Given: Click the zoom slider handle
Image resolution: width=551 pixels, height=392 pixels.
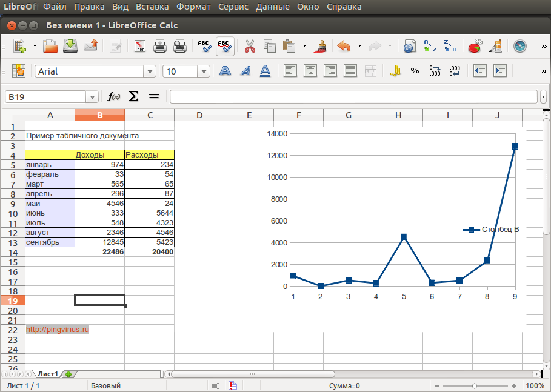Looking at the screenshot, I should tap(475, 386).
